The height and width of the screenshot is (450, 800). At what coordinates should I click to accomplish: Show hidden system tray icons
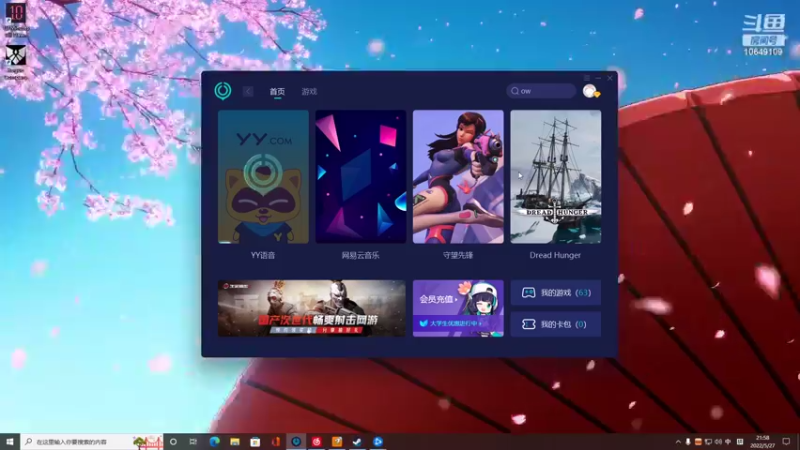point(678,442)
